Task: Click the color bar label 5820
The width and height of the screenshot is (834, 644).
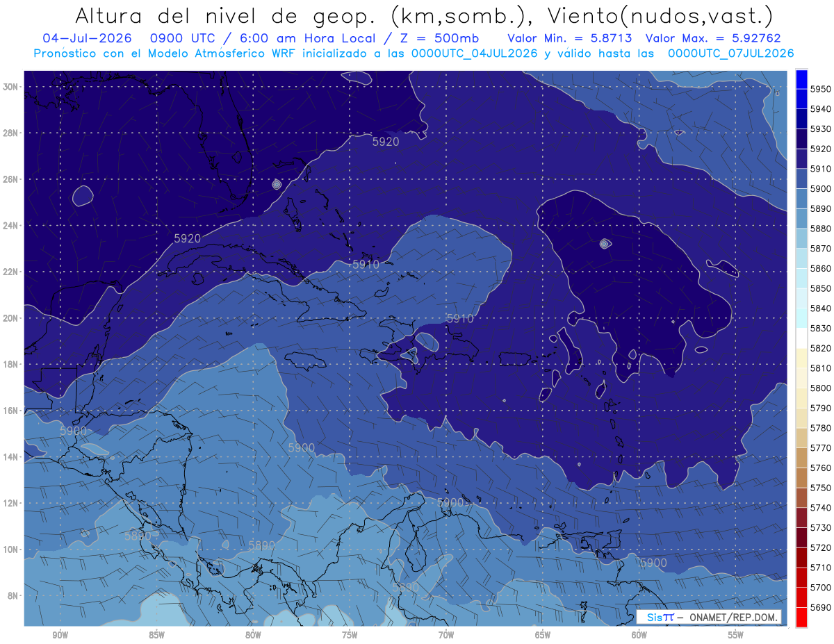Action: (821, 348)
